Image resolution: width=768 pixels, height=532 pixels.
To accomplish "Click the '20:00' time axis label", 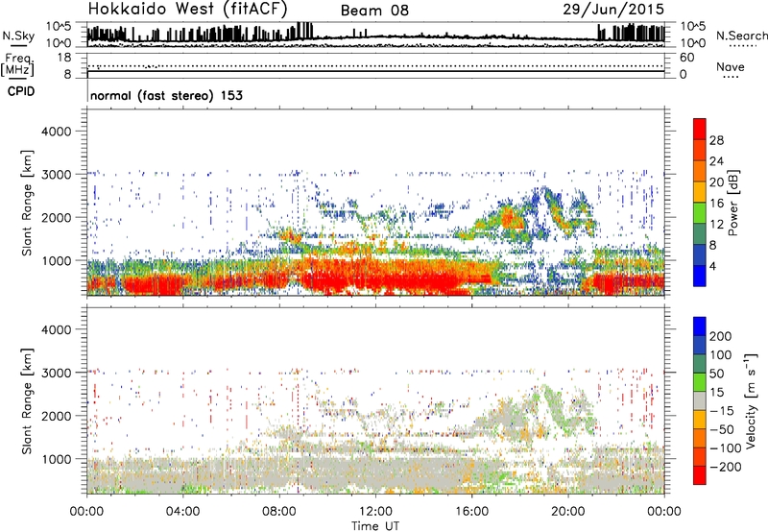I will coord(567,512).
